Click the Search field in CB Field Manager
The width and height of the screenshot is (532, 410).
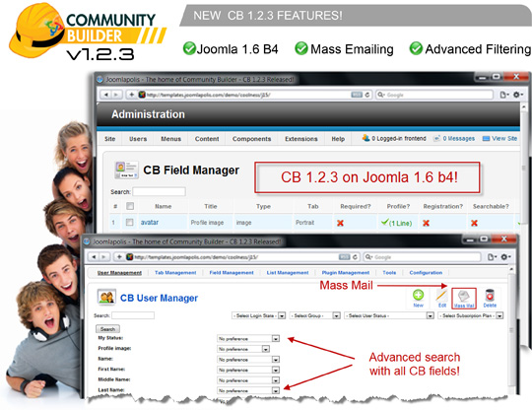pyautogui.click(x=160, y=192)
